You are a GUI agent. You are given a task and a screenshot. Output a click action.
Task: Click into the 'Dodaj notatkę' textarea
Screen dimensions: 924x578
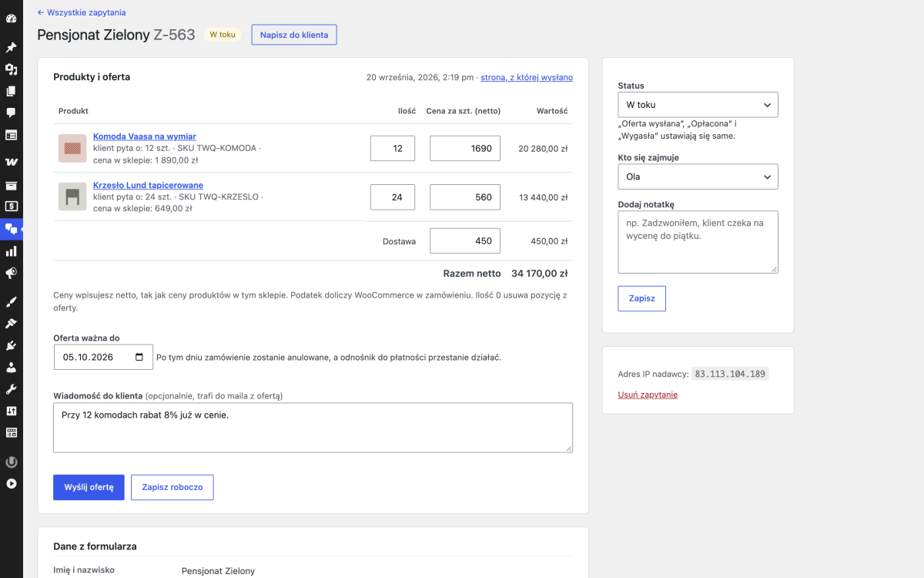[698, 242]
